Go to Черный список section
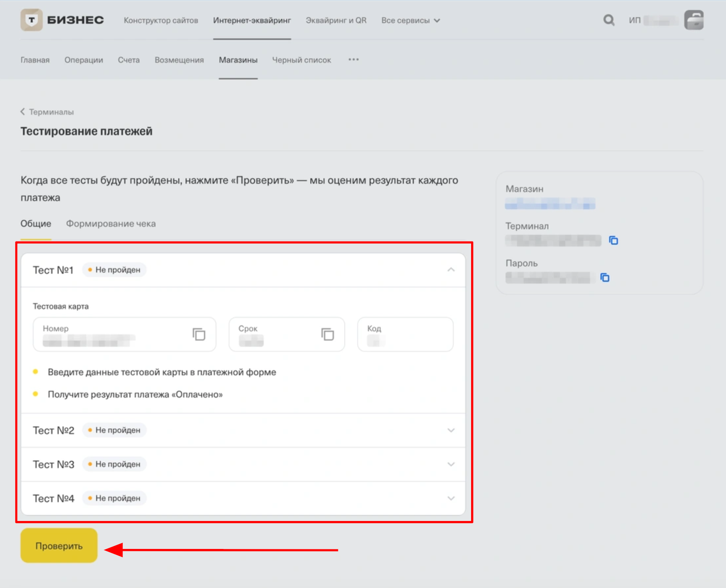Viewport: 726px width, 588px height. (301, 60)
